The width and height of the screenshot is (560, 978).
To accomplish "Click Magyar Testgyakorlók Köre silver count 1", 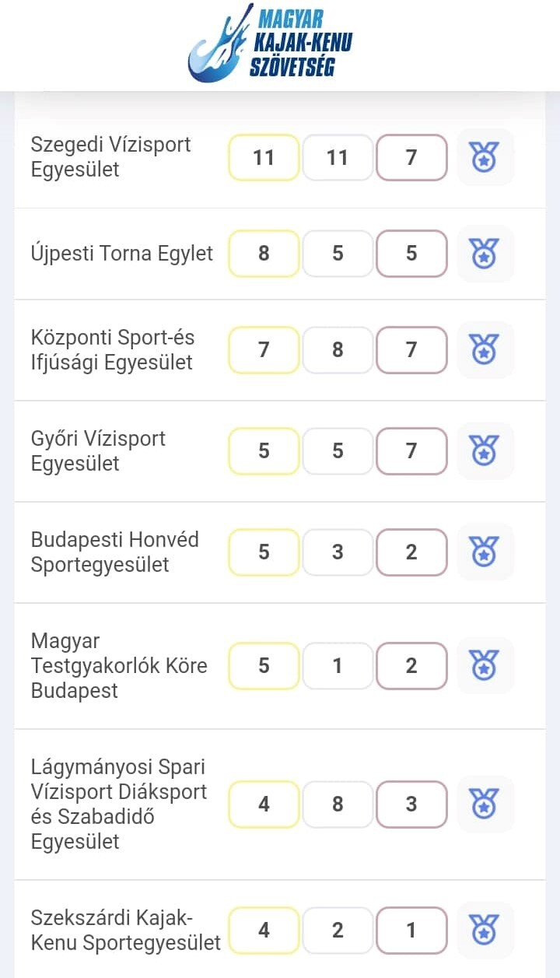I will coord(338,666).
